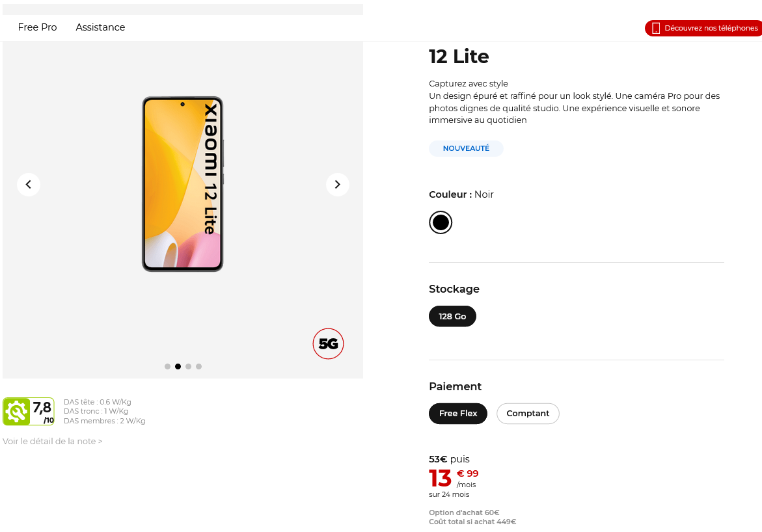
Task: Select the active second carousel dot
Action: (x=178, y=367)
